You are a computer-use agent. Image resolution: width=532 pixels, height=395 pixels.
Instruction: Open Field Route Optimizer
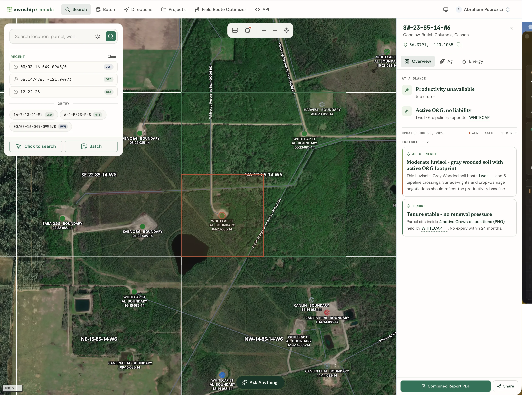220,10
